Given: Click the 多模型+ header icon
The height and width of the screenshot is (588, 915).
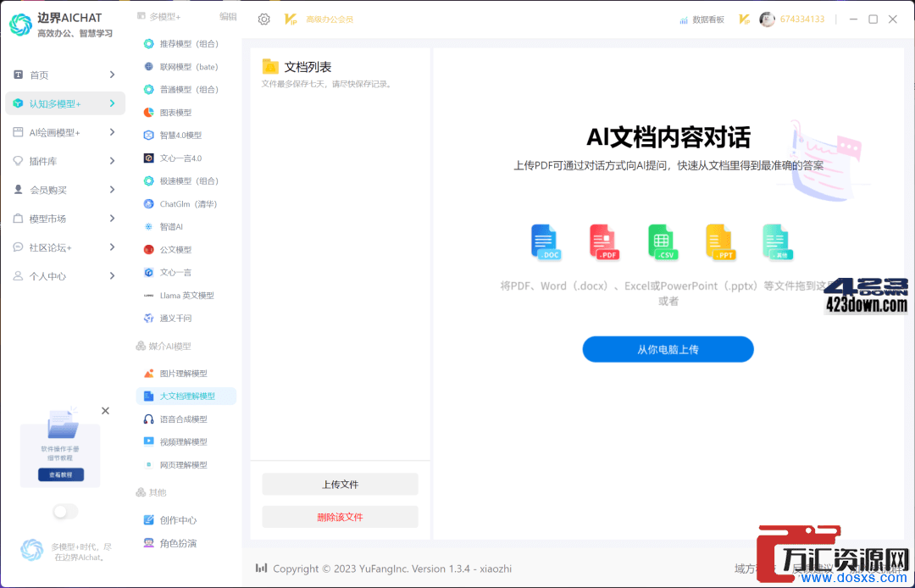Looking at the screenshot, I should coord(141,16).
